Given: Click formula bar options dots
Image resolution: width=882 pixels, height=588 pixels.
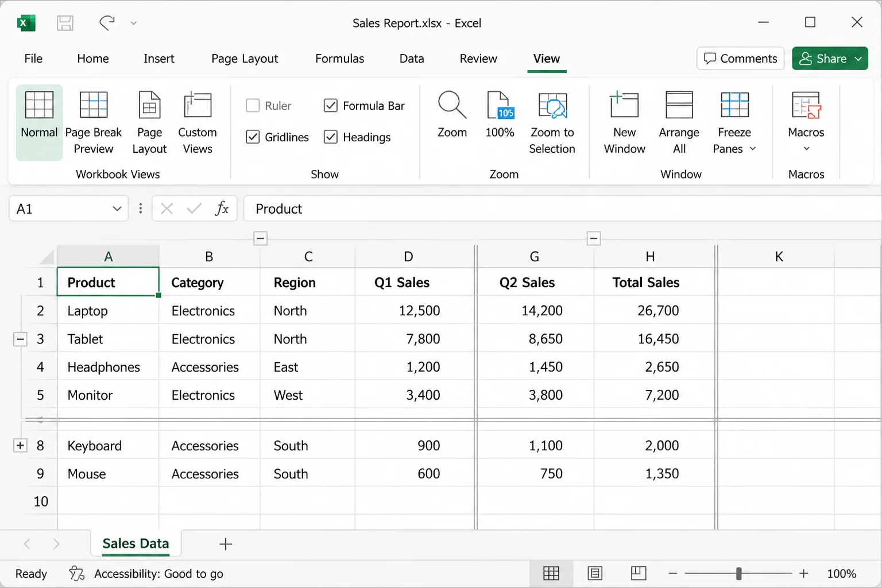Looking at the screenshot, I should [x=140, y=208].
